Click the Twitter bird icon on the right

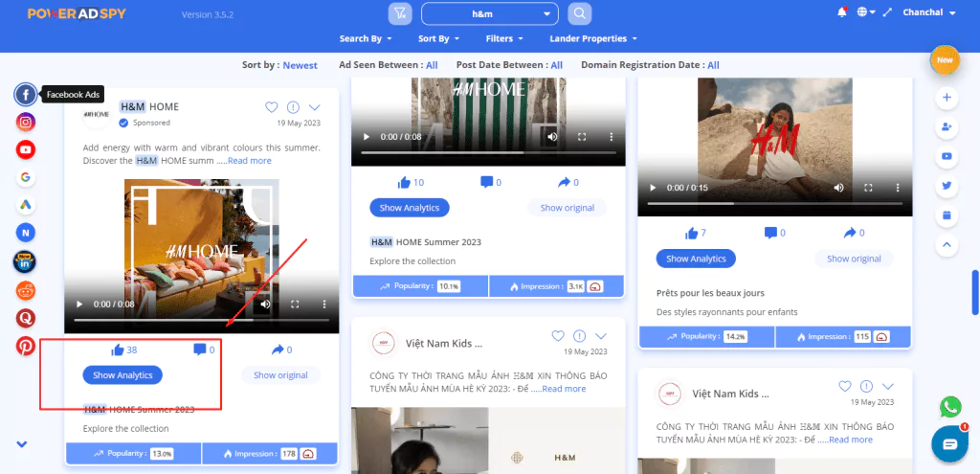[947, 186]
